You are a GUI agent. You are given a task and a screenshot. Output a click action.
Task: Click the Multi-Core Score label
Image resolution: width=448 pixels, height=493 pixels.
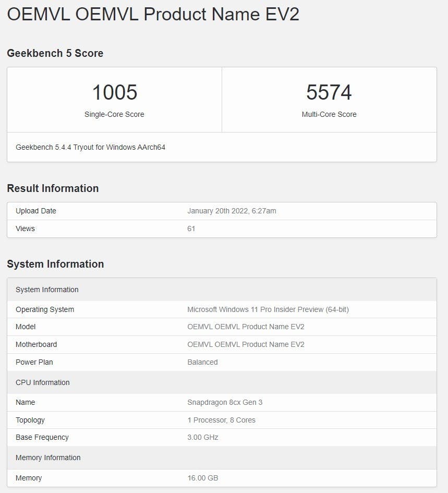click(329, 114)
